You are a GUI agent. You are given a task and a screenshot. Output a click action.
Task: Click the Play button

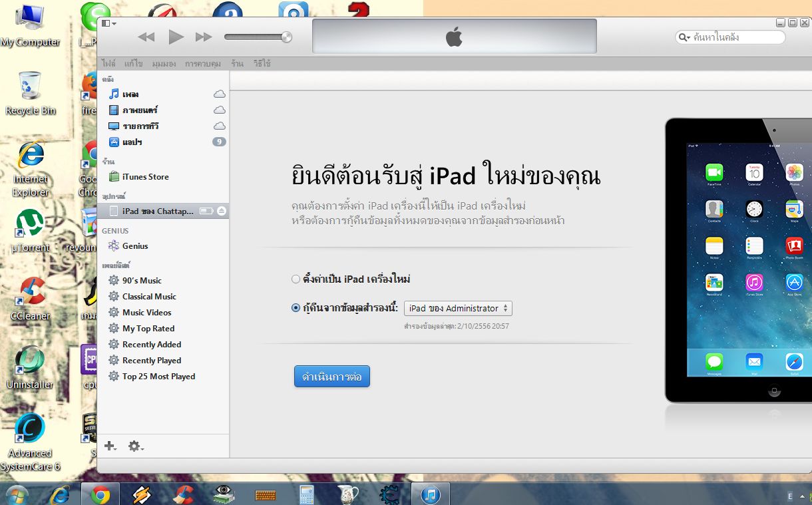pos(176,37)
